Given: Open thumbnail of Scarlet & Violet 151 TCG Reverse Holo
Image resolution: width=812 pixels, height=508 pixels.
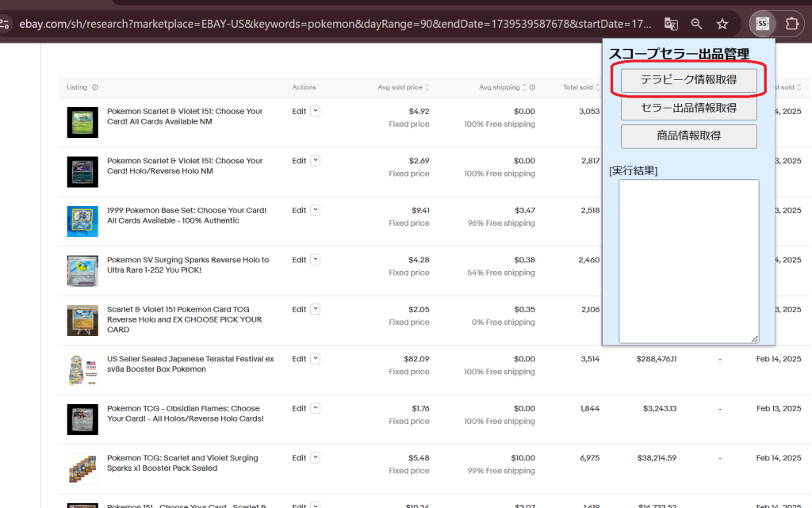Looking at the screenshot, I should pyautogui.click(x=82, y=320).
